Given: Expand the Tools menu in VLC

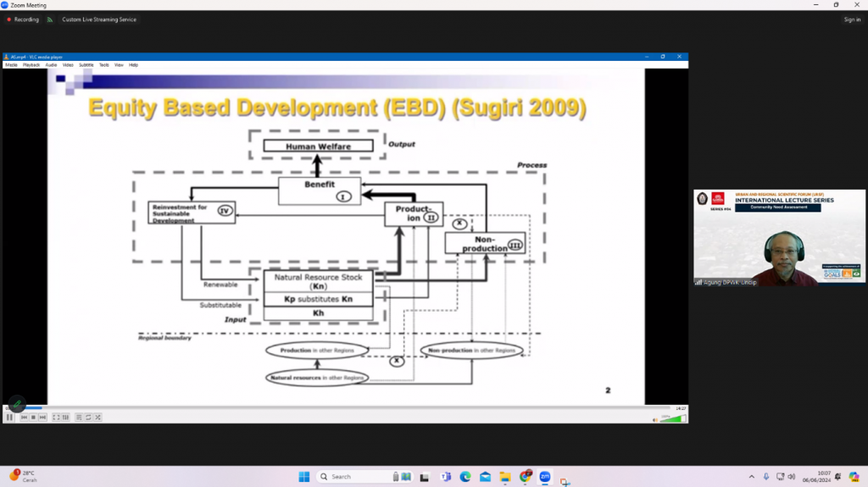Looking at the screenshot, I should 103,64.
